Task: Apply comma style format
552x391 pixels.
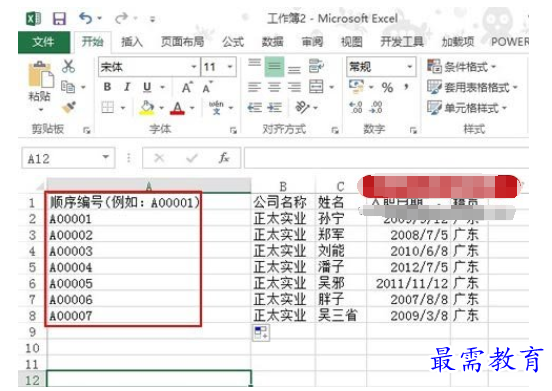Action: [407, 87]
